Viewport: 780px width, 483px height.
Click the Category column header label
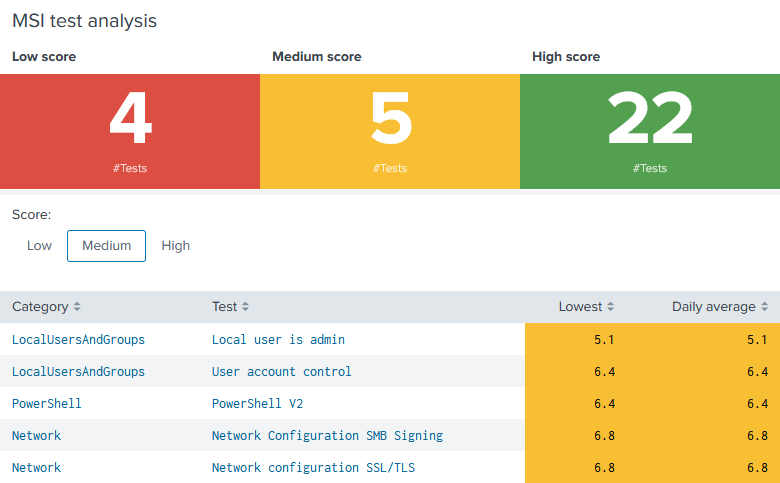tap(40, 307)
